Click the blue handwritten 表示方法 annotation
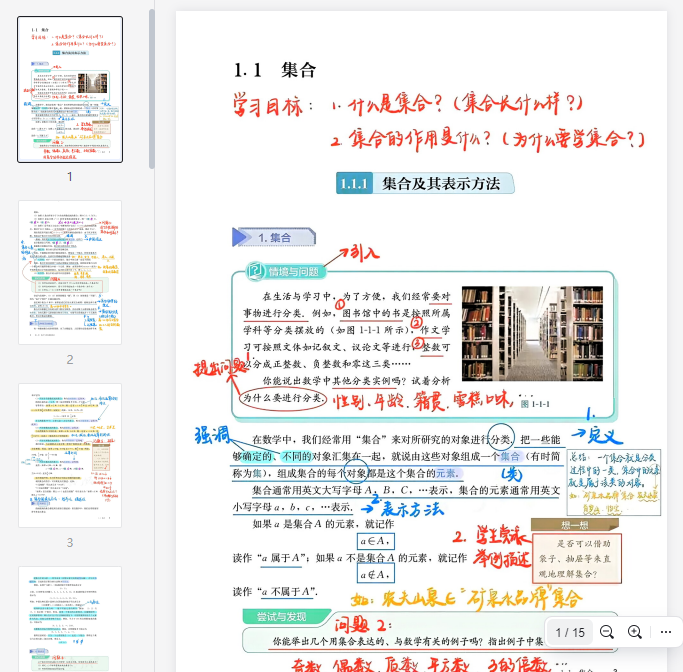This screenshot has height=672, width=683. click(x=412, y=508)
